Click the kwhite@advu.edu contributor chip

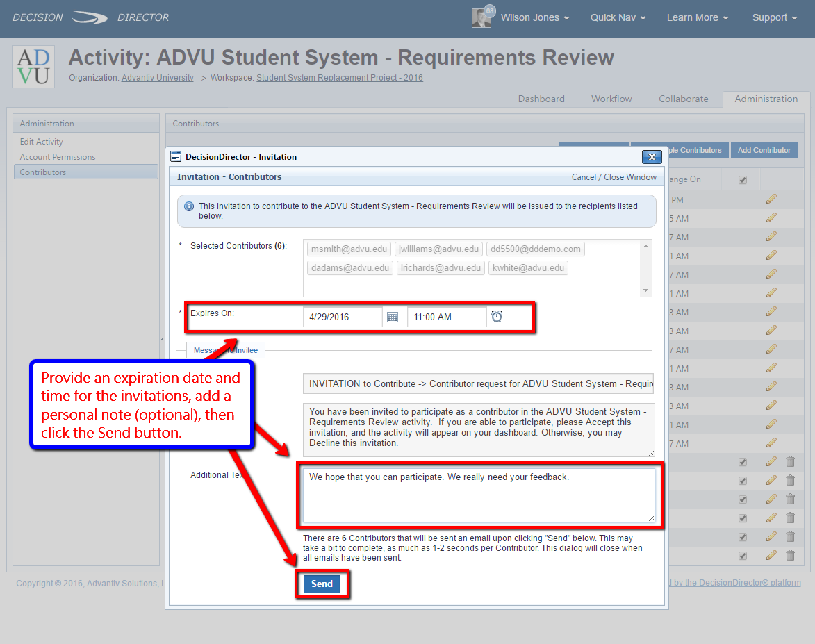528,268
